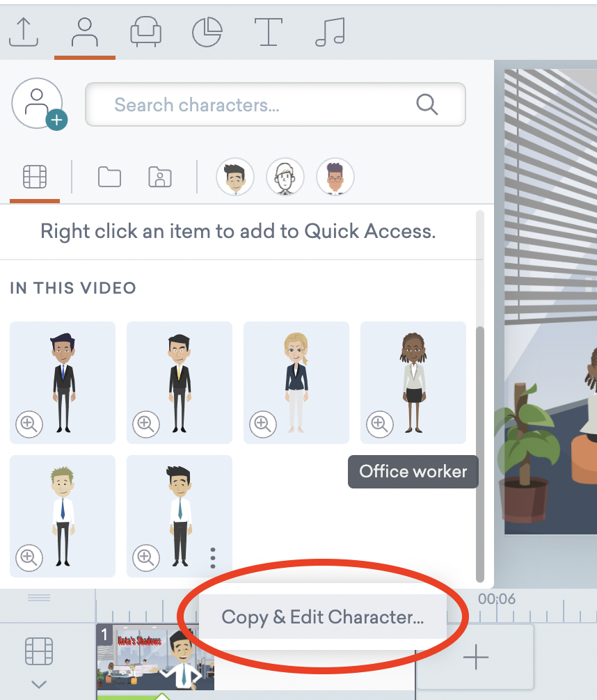This screenshot has width=597, height=700.
Task: Open the Music note tab
Action: [x=330, y=32]
